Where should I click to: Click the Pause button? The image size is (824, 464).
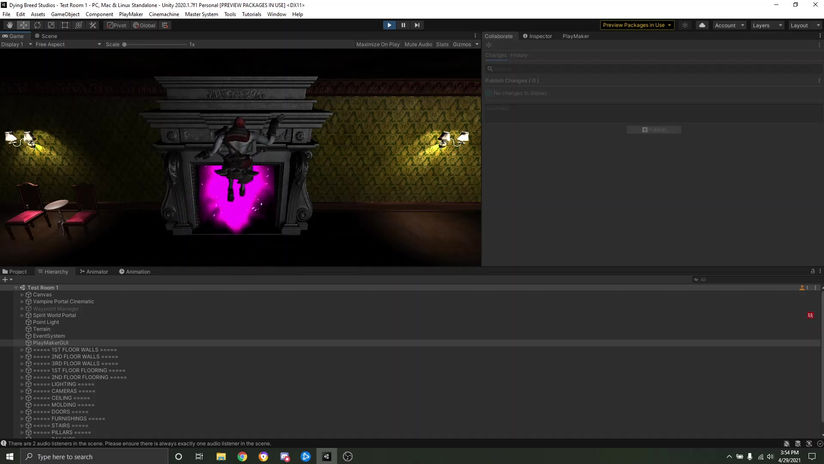(x=403, y=25)
